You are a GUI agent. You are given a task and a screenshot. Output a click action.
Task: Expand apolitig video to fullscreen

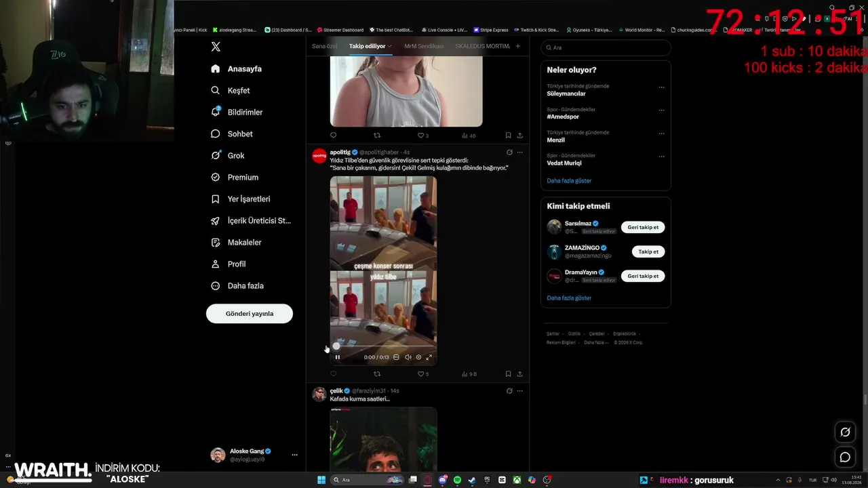tap(429, 357)
